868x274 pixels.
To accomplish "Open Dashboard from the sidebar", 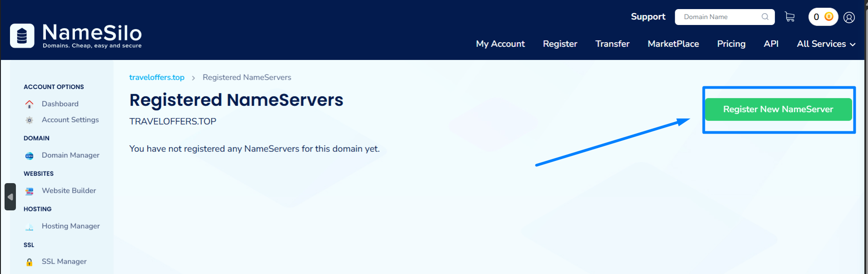I will (60, 104).
